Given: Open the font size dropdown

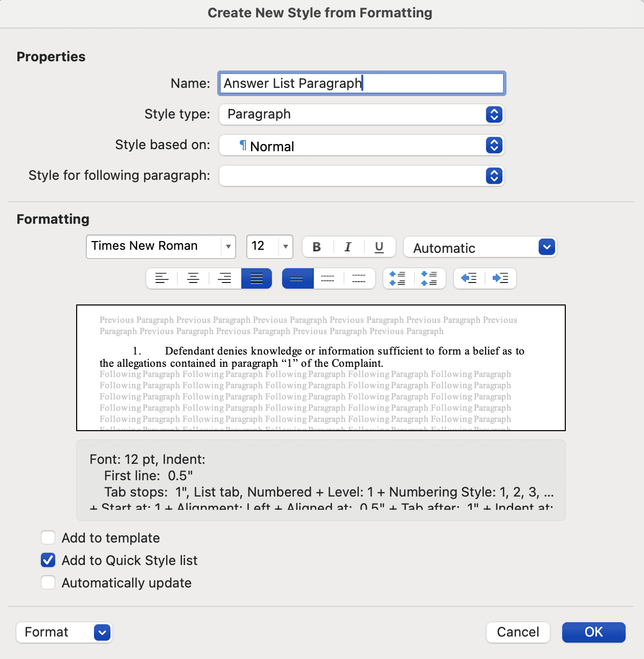Looking at the screenshot, I should (284, 247).
